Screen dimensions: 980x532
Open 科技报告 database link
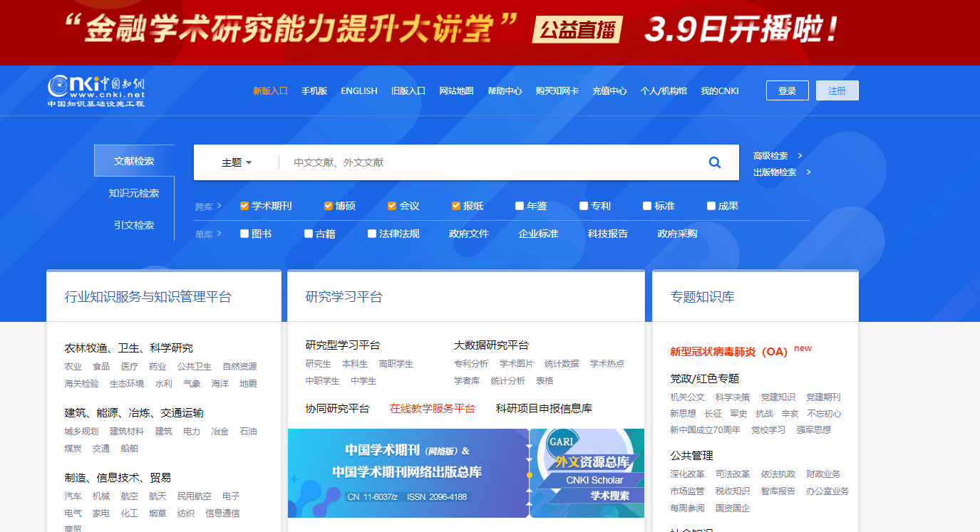click(608, 234)
